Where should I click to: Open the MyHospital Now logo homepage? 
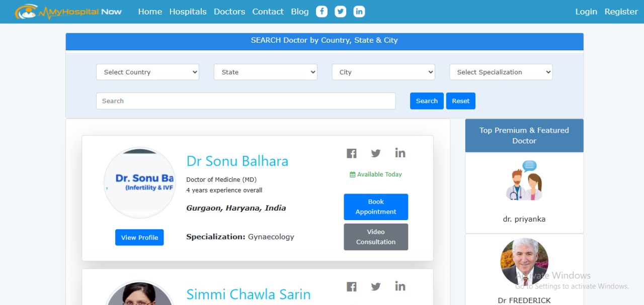pyautogui.click(x=68, y=12)
